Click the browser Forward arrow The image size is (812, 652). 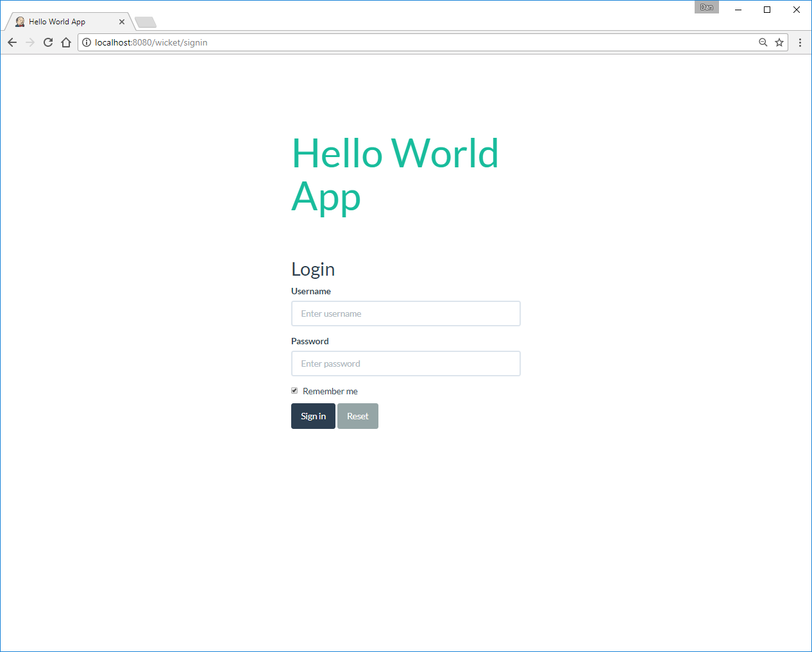(30, 42)
